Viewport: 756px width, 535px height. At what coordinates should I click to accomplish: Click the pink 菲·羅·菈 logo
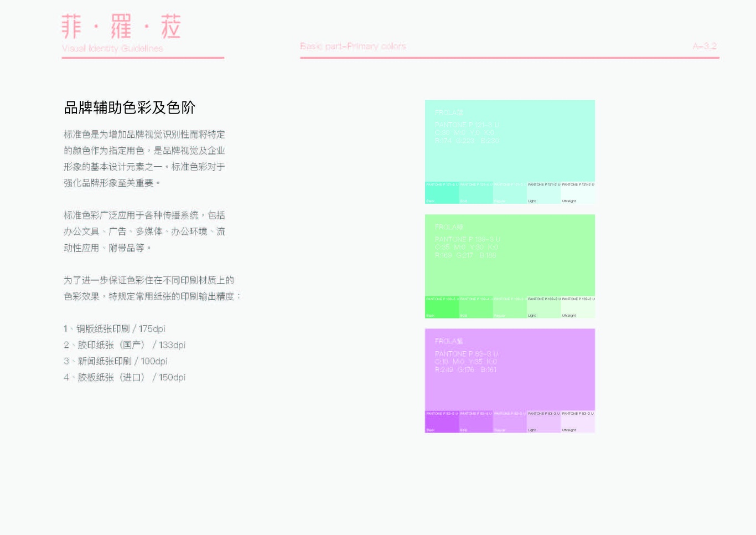pyautogui.click(x=121, y=26)
